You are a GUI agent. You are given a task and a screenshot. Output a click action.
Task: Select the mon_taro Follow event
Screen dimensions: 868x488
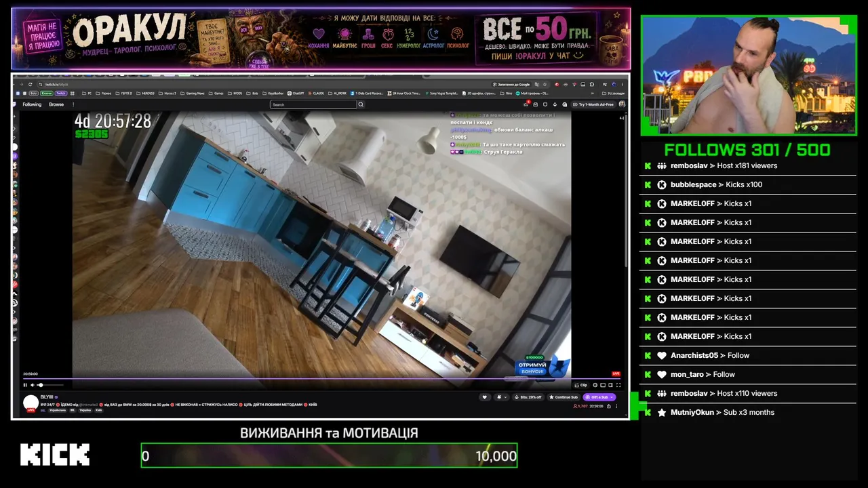(x=747, y=374)
